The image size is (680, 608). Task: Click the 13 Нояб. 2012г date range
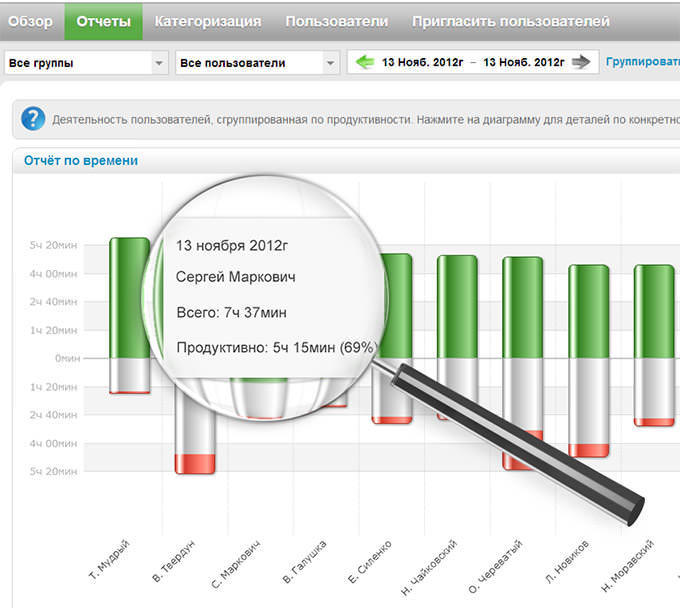473,63
